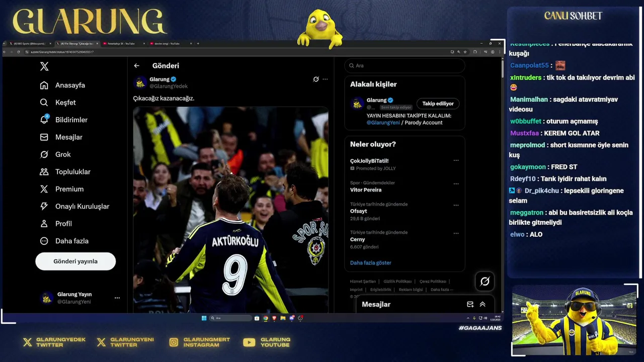This screenshot has height=362, width=644.
Task: Open more options for Vitor Pereira trend
Action: click(x=456, y=184)
